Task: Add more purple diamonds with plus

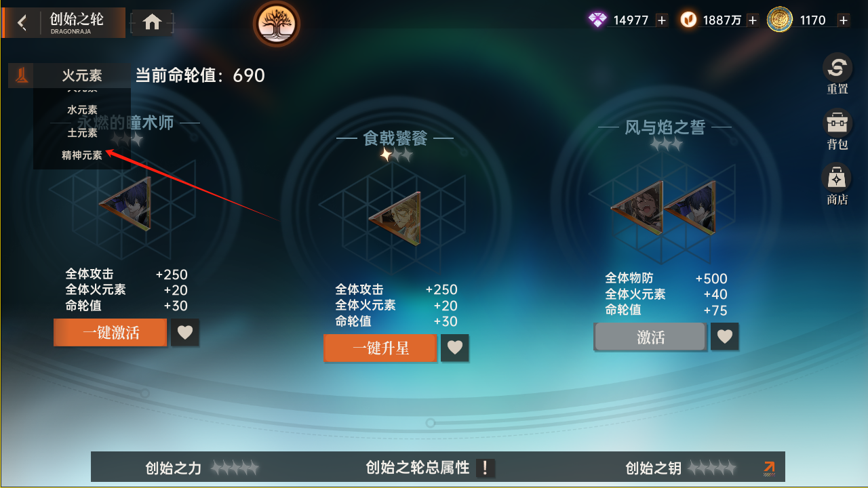Action: tap(662, 20)
